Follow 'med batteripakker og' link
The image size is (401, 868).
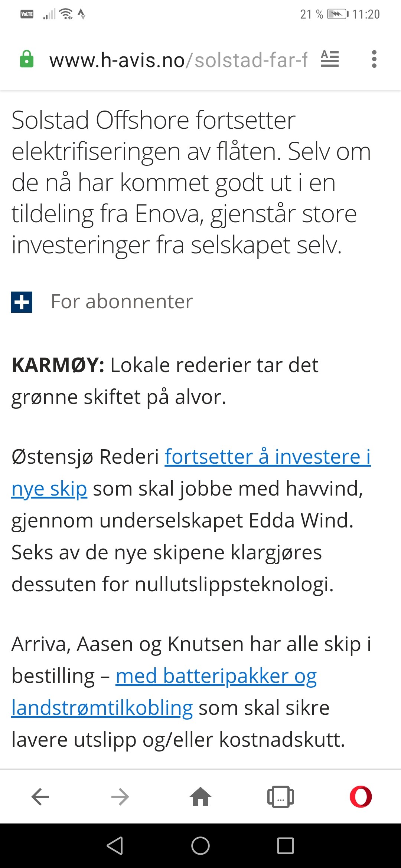click(x=216, y=677)
